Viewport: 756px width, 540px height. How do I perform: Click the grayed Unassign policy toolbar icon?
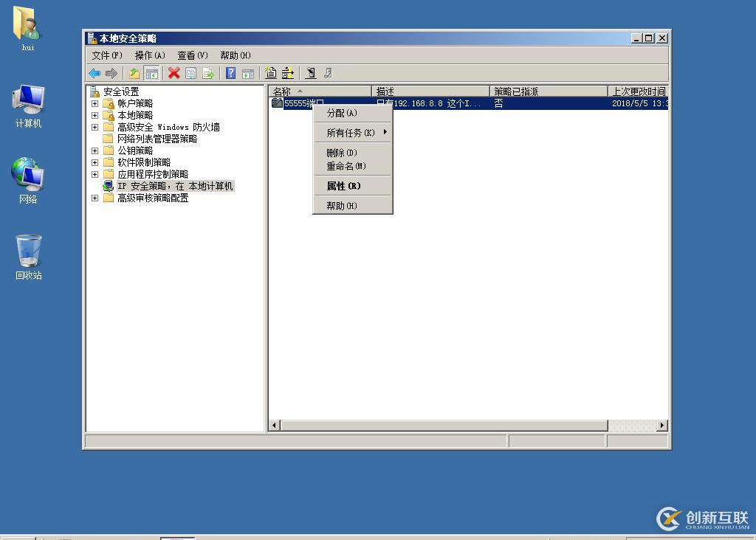coord(328,73)
